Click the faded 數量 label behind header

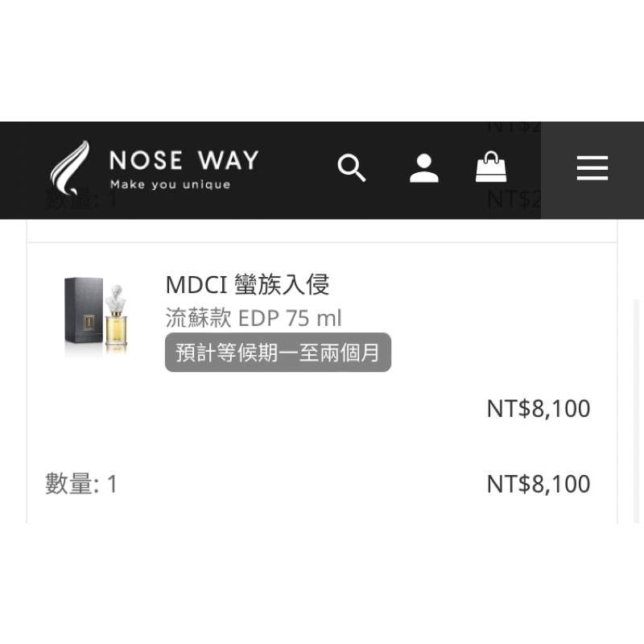81,200
